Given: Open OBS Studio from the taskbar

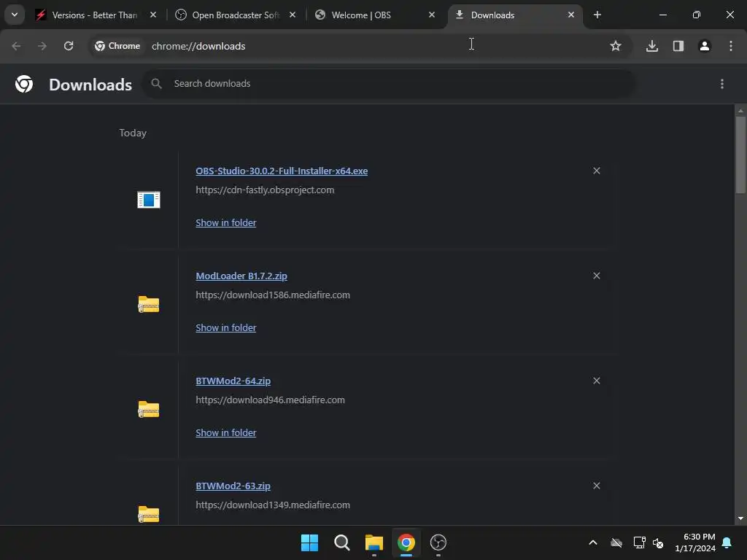Looking at the screenshot, I should (438, 542).
